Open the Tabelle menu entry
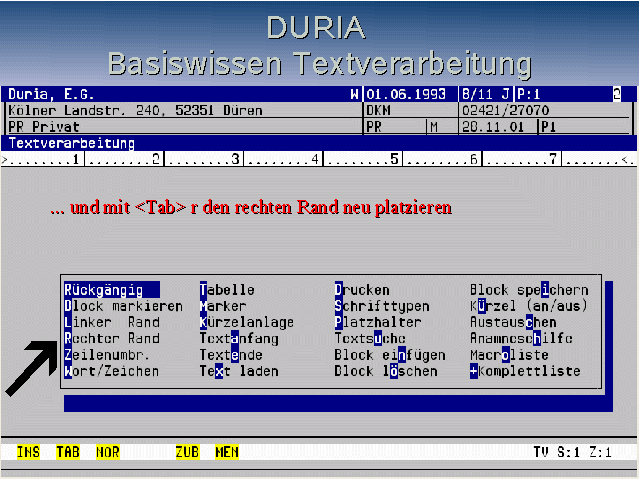640x480 pixels. tap(227, 290)
